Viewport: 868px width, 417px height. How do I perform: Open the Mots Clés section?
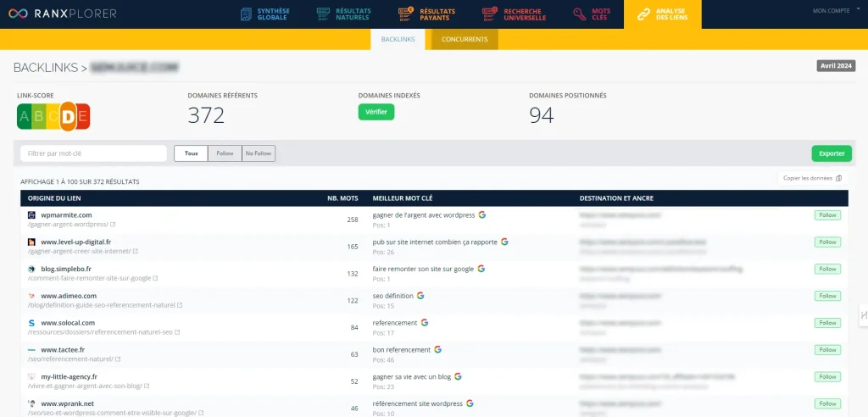click(592, 14)
